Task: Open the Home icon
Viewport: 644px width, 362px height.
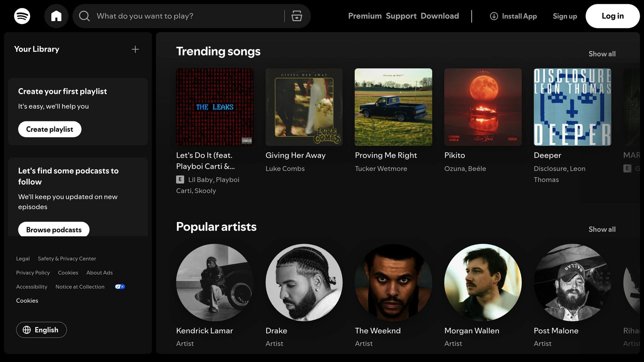Action: click(56, 16)
